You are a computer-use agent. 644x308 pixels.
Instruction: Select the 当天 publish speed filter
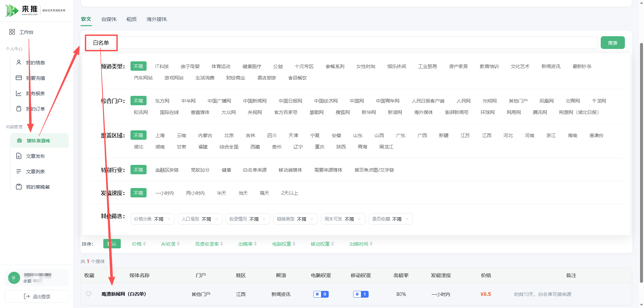click(243, 193)
